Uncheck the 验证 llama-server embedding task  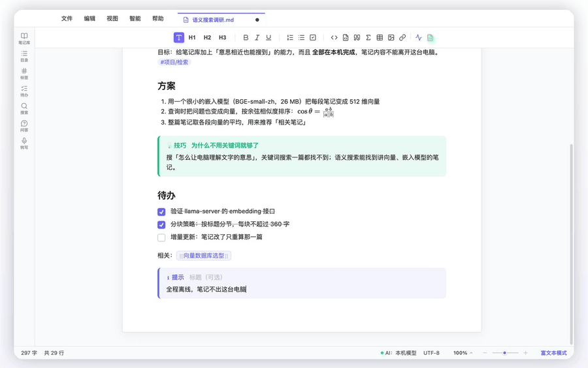pos(161,212)
